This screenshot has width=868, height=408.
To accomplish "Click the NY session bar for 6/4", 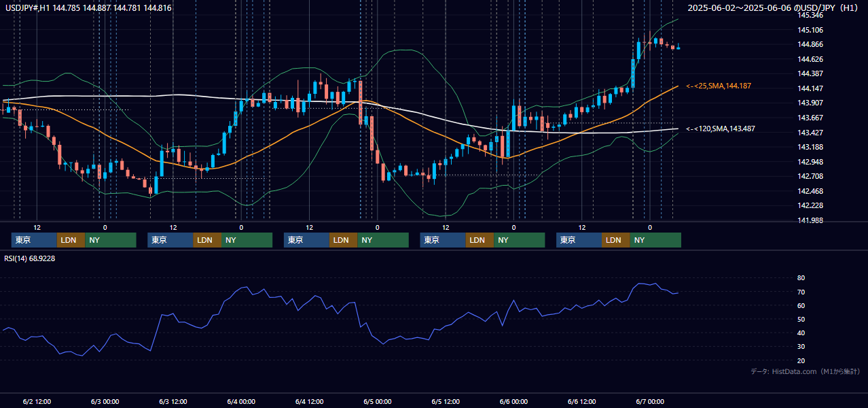I will [x=383, y=240].
